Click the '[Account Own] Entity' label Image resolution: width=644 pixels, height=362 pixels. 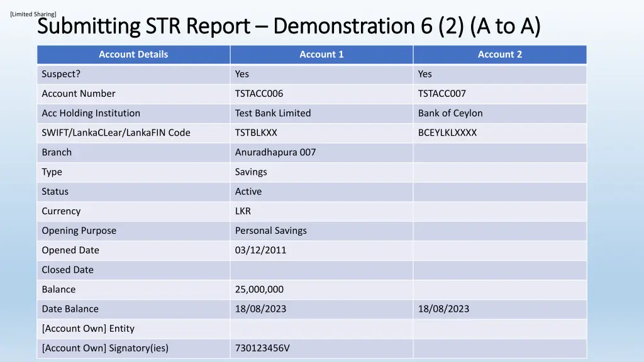point(88,329)
